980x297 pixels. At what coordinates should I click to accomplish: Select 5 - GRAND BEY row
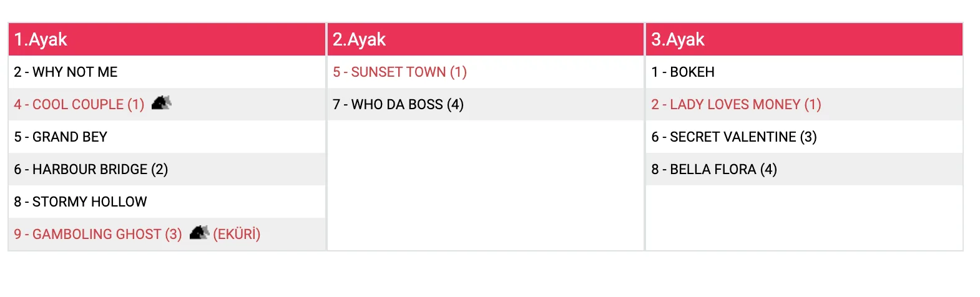pyautogui.click(x=61, y=137)
